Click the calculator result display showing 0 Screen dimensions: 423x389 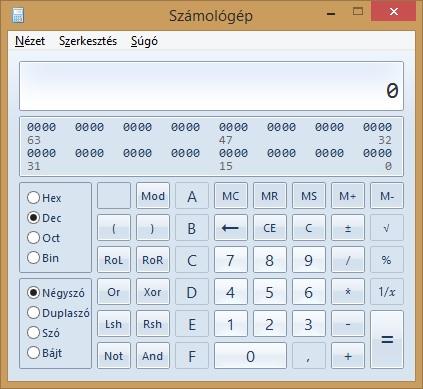pos(211,86)
